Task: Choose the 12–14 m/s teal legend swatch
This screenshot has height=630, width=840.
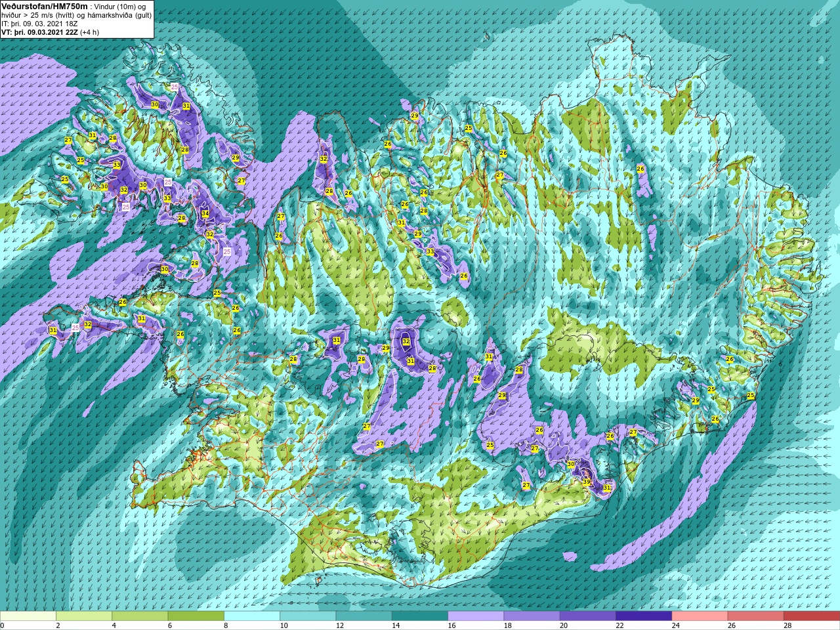Action: point(364,616)
